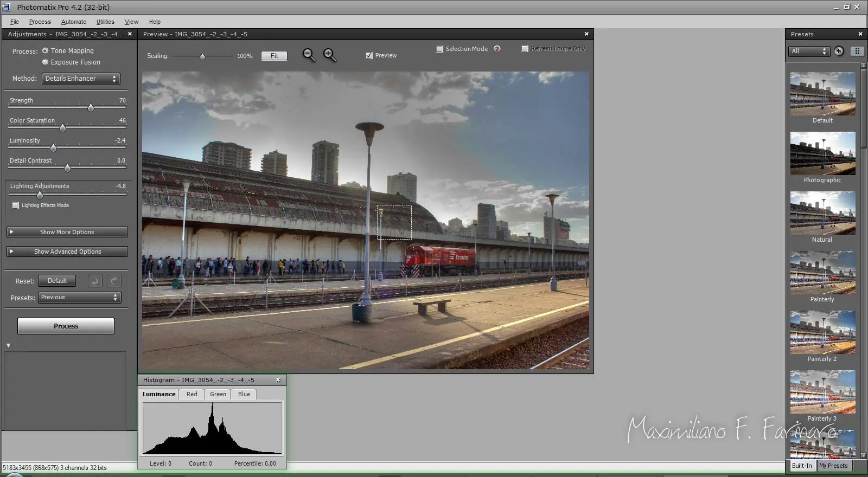The width and height of the screenshot is (868, 477).
Task: Click the Lighting Adjustments slider handle
Action: tap(40, 194)
